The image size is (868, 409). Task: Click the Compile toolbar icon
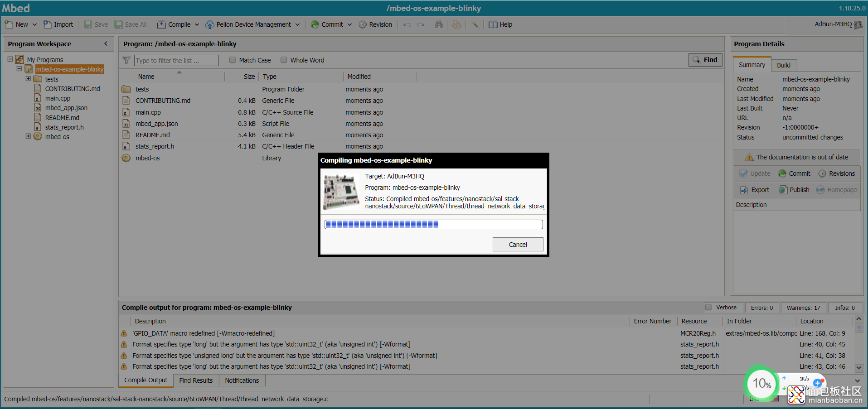161,24
